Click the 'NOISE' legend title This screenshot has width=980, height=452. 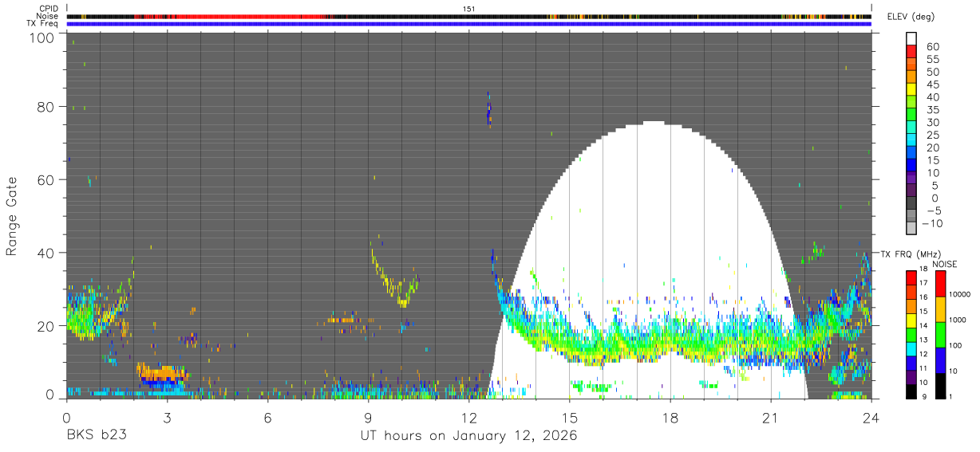coord(944,264)
